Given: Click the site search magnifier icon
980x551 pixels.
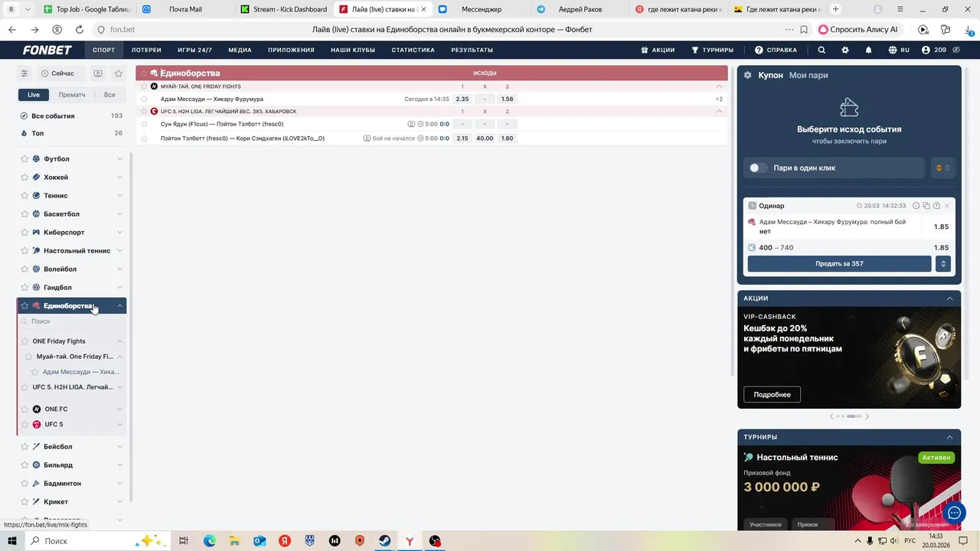Looking at the screenshot, I should [822, 50].
